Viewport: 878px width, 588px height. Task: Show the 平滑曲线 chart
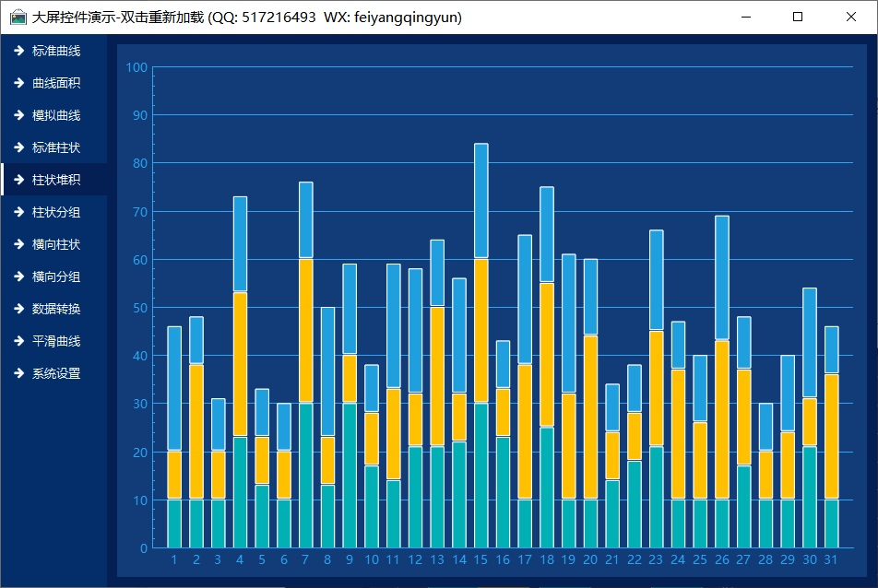55,341
